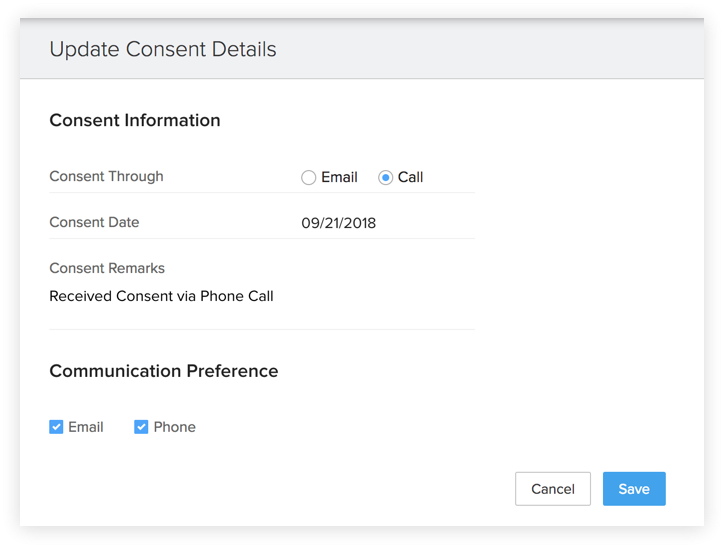The height and width of the screenshot is (548, 724).
Task: Click the 'Consent Date' field label
Action: click(x=94, y=222)
